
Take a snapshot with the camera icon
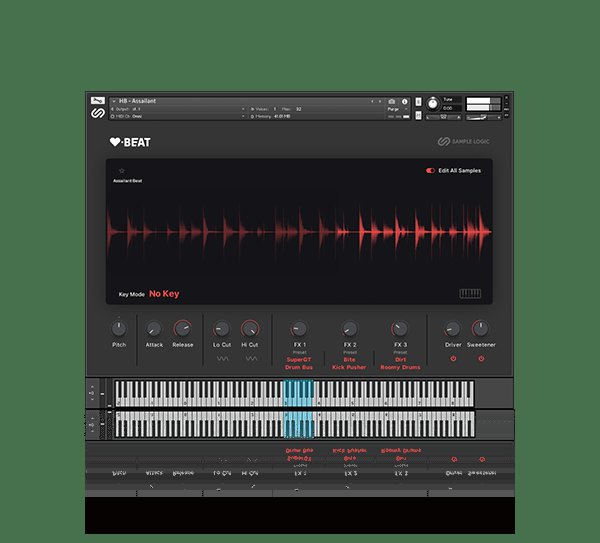[x=391, y=101]
